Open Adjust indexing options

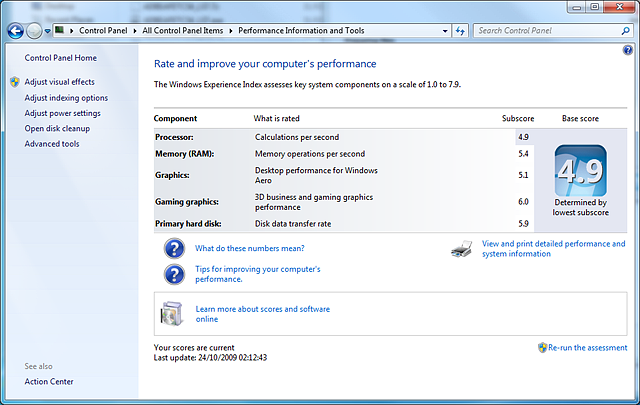click(66, 98)
